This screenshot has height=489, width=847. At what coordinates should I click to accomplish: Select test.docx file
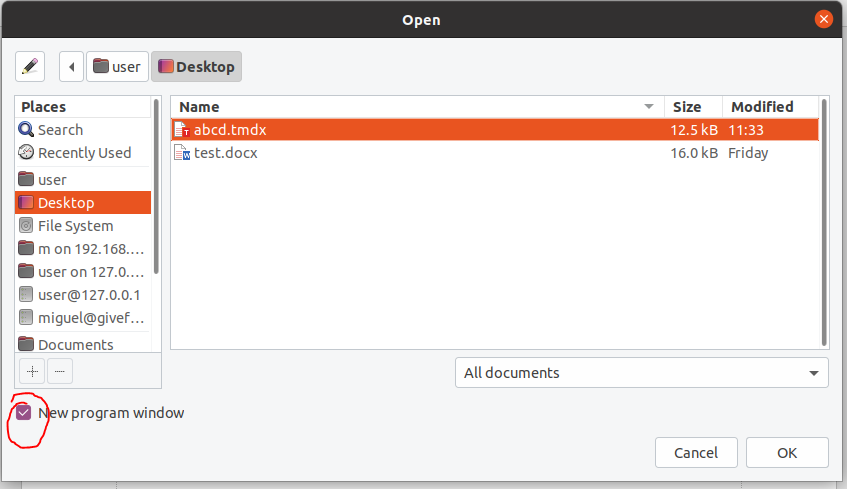coord(225,153)
